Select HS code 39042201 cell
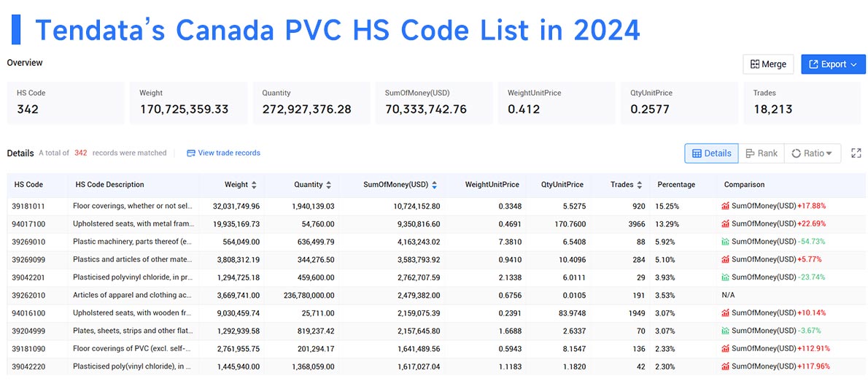 click(28, 277)
